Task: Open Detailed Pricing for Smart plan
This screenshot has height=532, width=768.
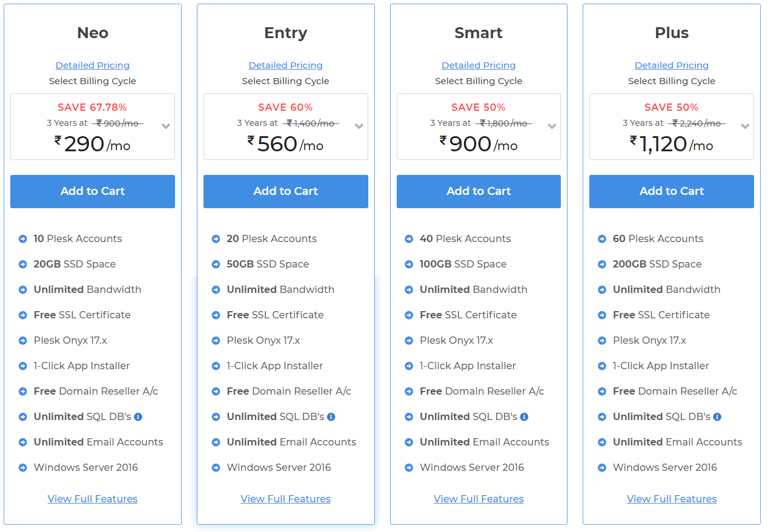Action: point(478,65)
